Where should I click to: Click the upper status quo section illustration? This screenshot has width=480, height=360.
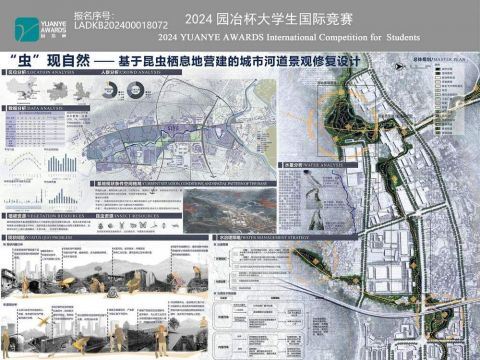pos(104,271)
